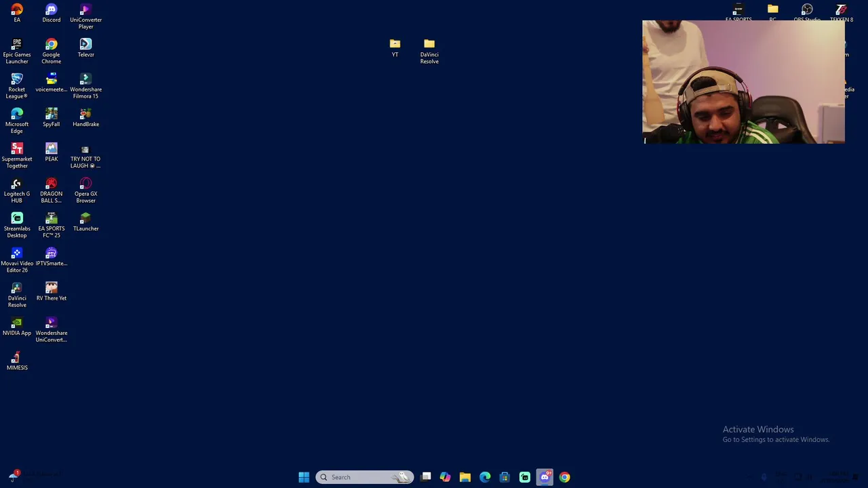
Task: Open Copilot from the taskbar
Action: point(445,477)
